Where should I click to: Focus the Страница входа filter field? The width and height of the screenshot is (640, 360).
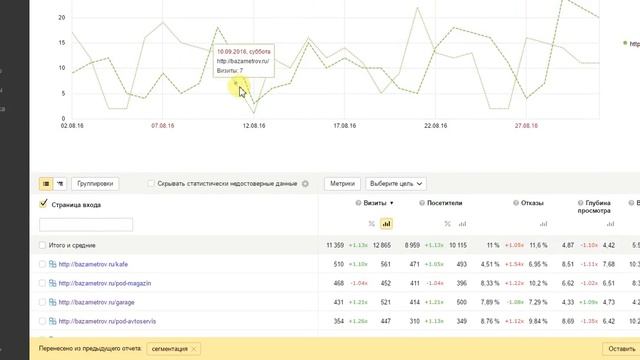click(x=86, y=224)
